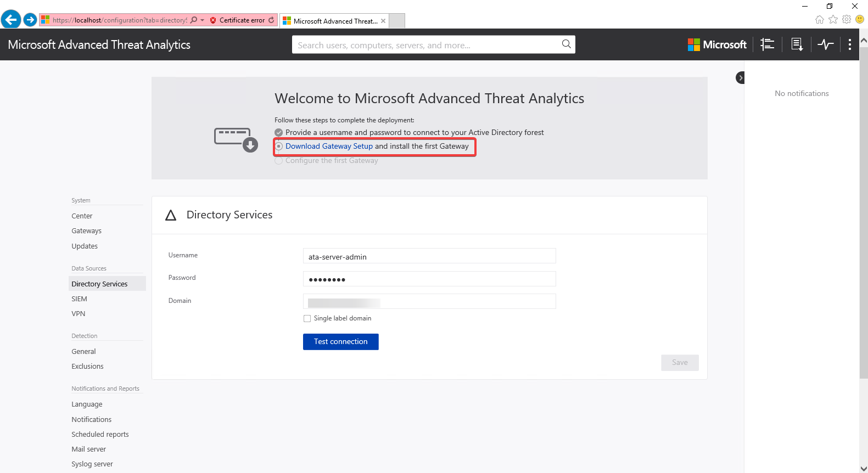
Task: Click the Username input field
Action: tap(429, 256)
